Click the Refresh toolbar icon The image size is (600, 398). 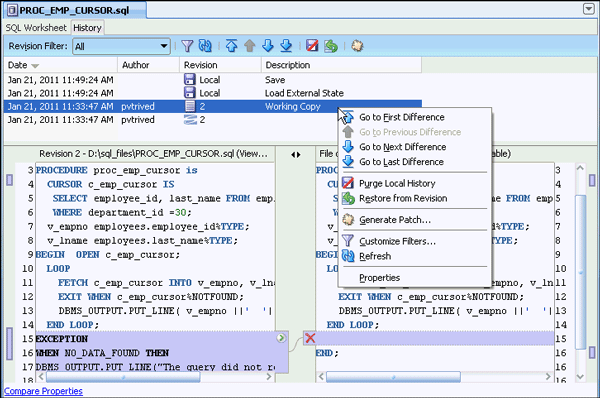point(205,46)
